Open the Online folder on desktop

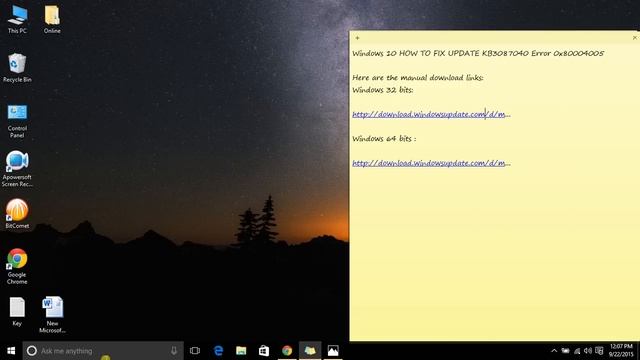tap(52, 20)
